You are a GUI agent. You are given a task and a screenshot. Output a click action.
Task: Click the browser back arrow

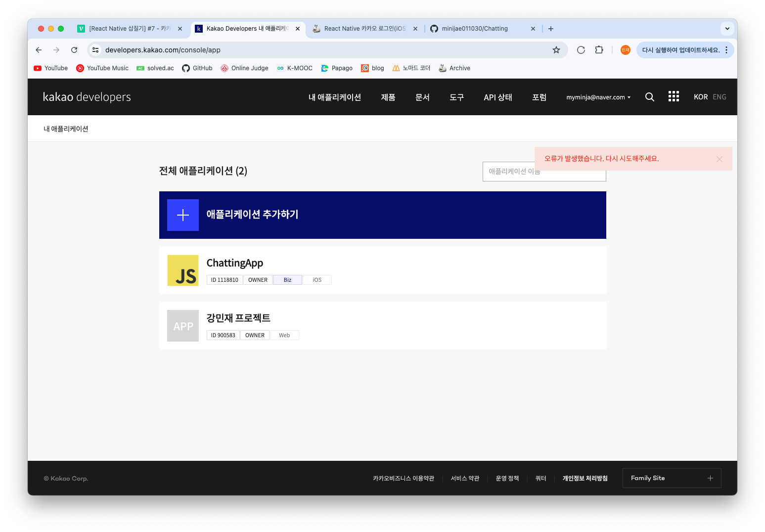point(39,50)
